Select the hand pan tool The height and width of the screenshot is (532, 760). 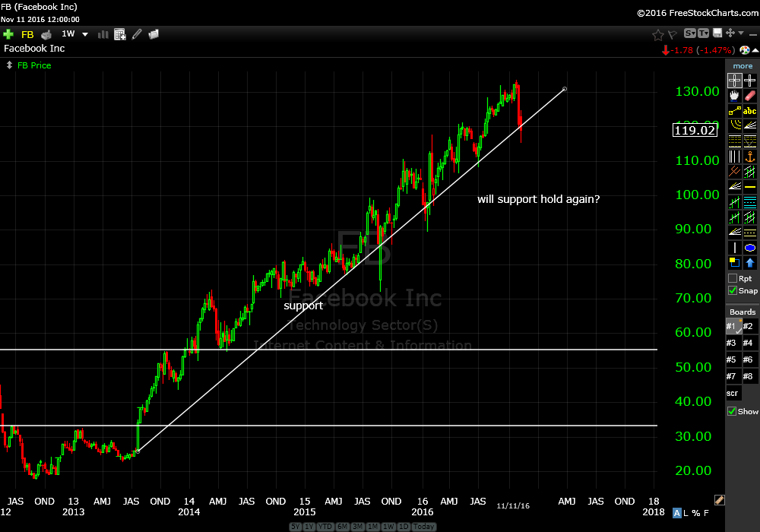pyautogui.click(x=734, y=96)
